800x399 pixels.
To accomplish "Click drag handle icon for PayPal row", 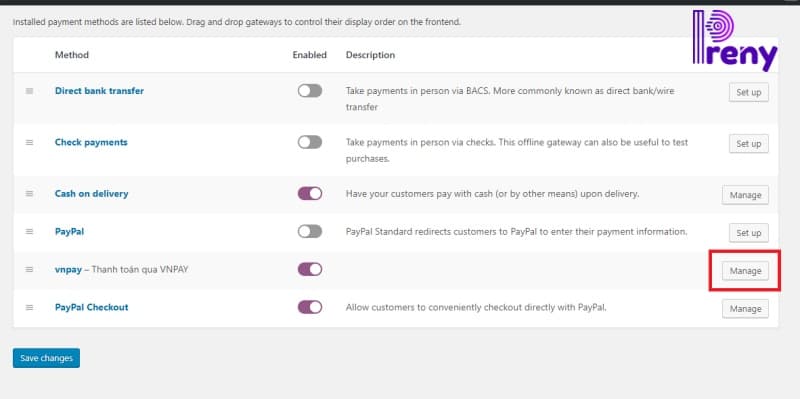I will click(30, 232).
